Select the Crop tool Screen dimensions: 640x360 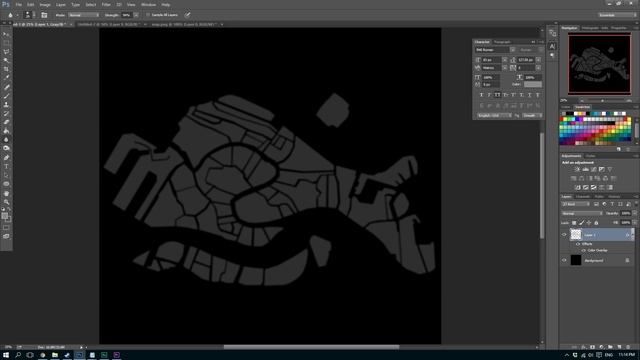tap(6, 69)
